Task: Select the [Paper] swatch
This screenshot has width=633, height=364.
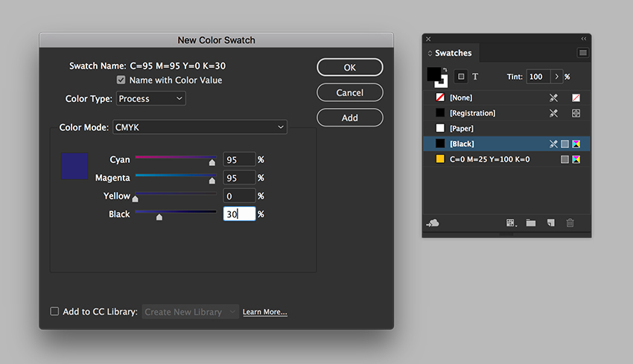Action: 506,128
